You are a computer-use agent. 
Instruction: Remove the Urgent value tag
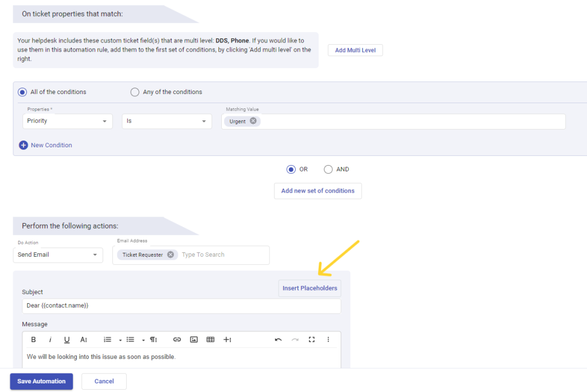coord(252,121)
